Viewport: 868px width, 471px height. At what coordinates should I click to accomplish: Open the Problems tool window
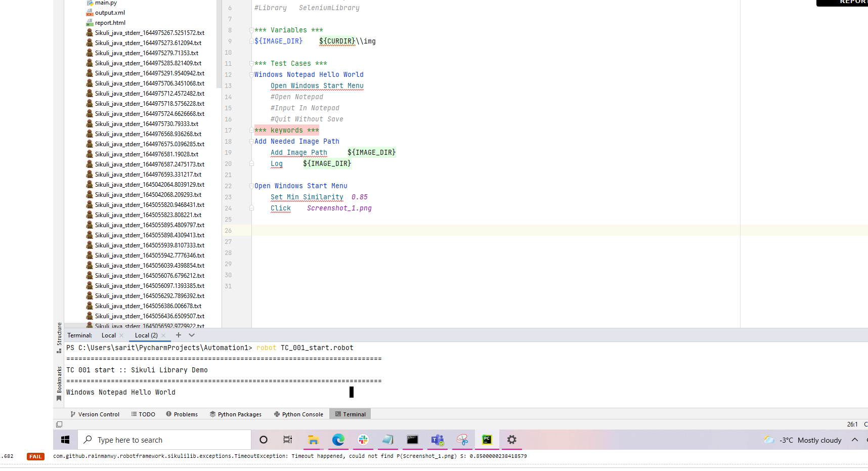coord(182,414)
